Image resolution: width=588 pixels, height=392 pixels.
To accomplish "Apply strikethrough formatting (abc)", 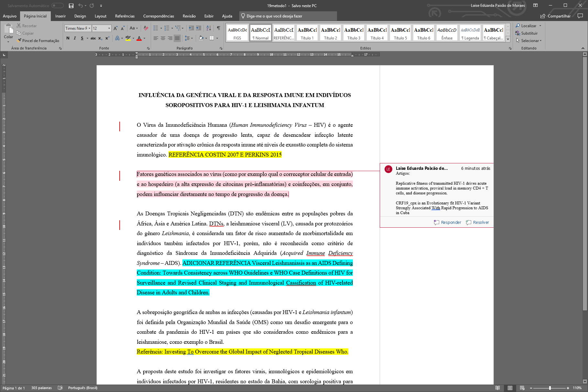I will (x=93, y=38).
